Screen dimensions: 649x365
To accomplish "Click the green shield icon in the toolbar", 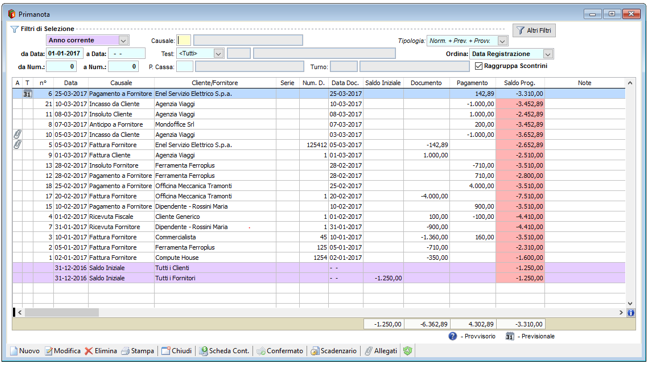I will pyautogui.click(x=408, y=351).
